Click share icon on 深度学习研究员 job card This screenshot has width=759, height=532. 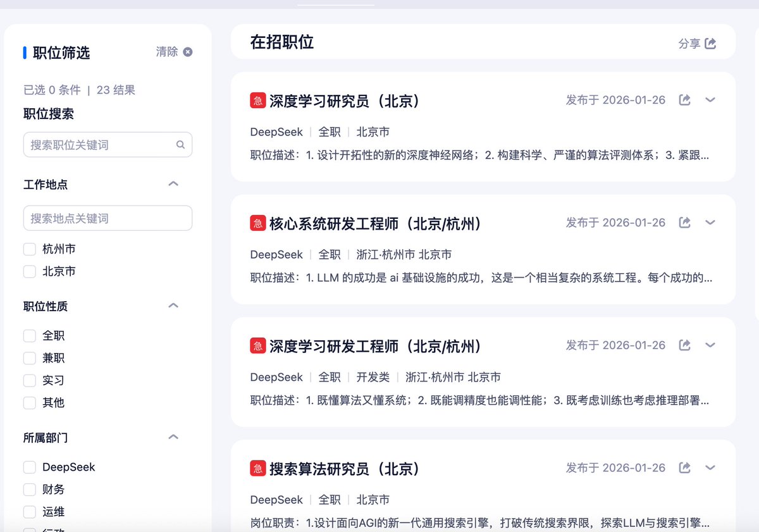[684, 100]
